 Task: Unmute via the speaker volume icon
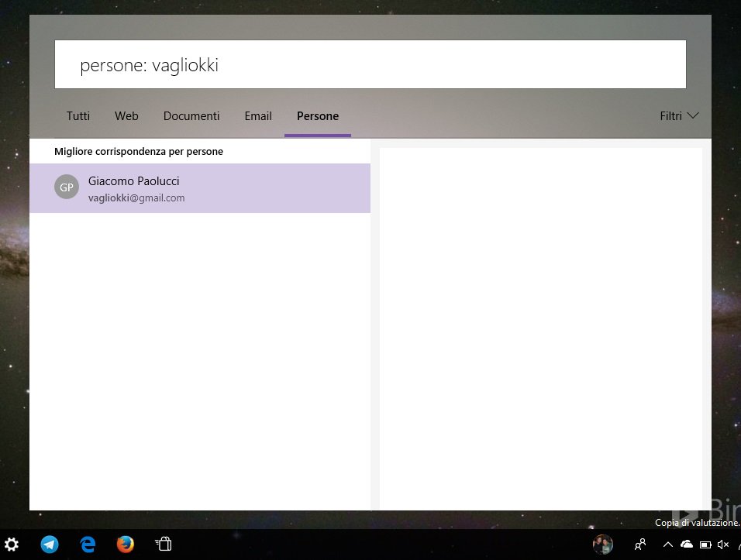pos(723,545)
